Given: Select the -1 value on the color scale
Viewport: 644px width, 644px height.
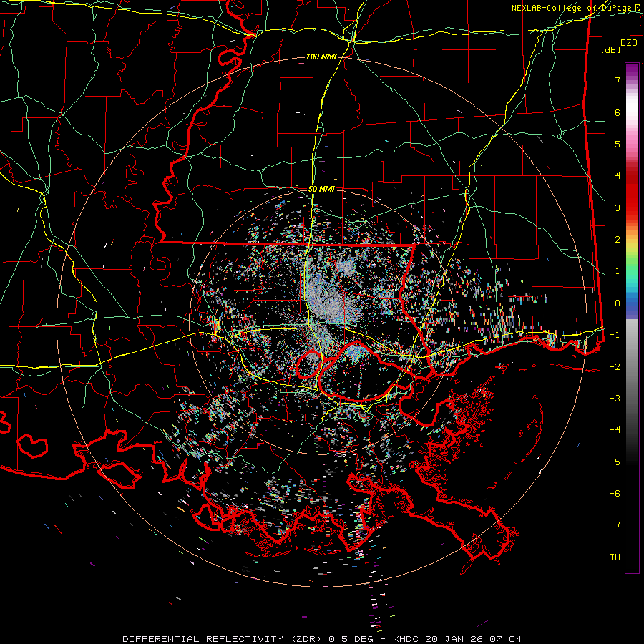Looking at the screenshot, I should coord(615,335).
